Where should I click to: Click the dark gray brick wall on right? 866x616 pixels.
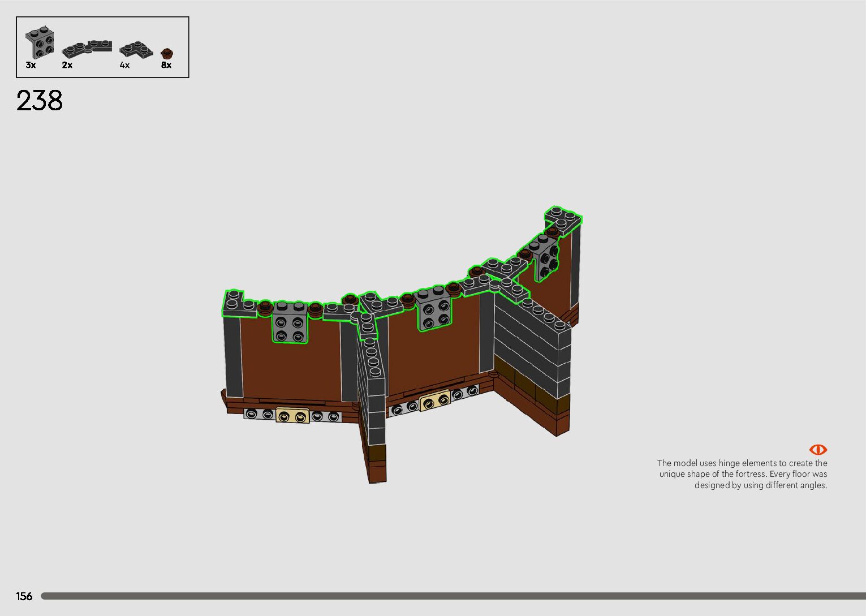pos(532,345)
